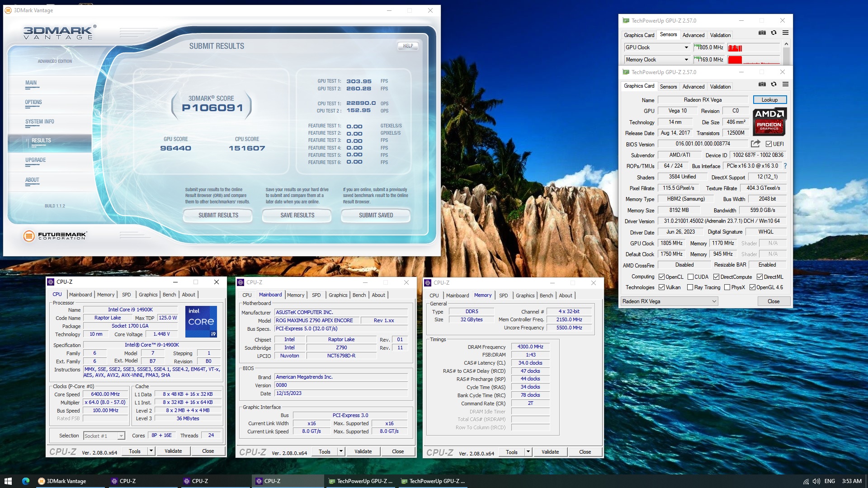The image size is (868, 488).
Task: Click the AMD Radeon Graphics logo
Action: [769, 122]
